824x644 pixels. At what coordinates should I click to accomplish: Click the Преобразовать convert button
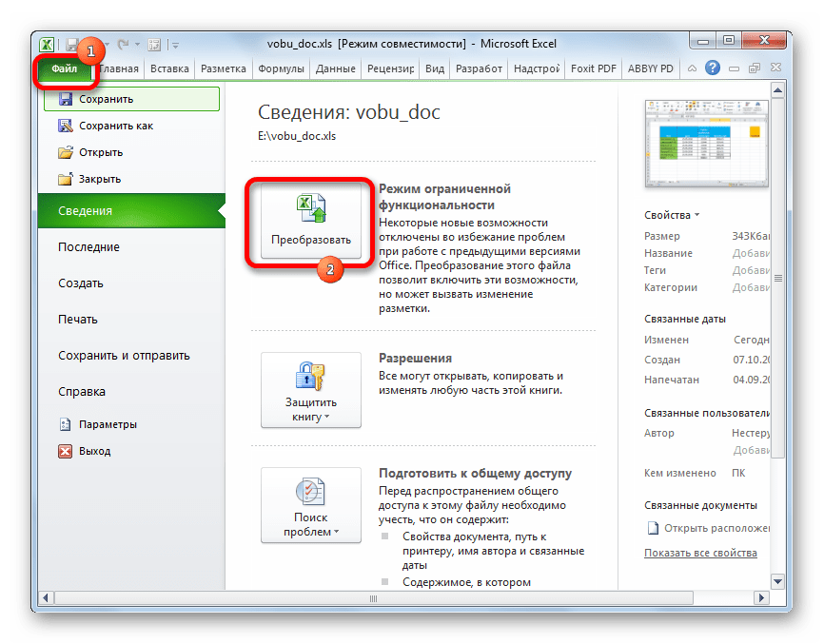pos(310,221)
